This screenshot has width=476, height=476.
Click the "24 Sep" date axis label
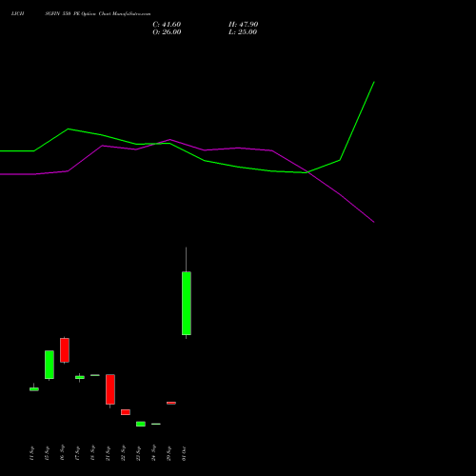click(x=153, y=453)
